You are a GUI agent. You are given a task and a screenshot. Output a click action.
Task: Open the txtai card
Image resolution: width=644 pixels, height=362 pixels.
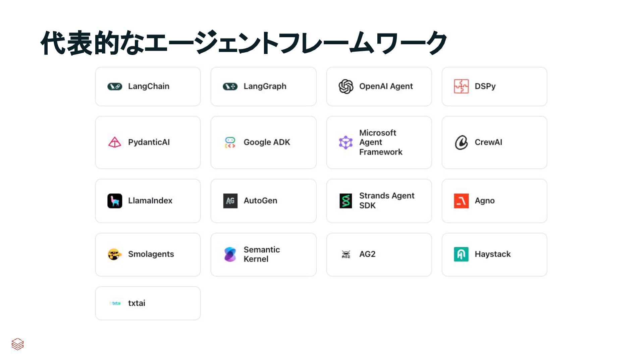pos(148,303)
